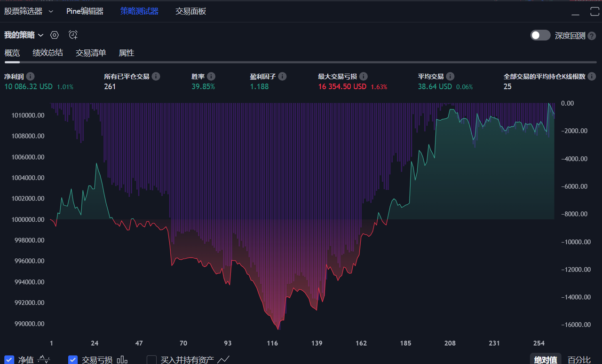Select the 百分比 display button
Image resolution: width=602 pixels, height=364 pixels.
click(578, 360)
